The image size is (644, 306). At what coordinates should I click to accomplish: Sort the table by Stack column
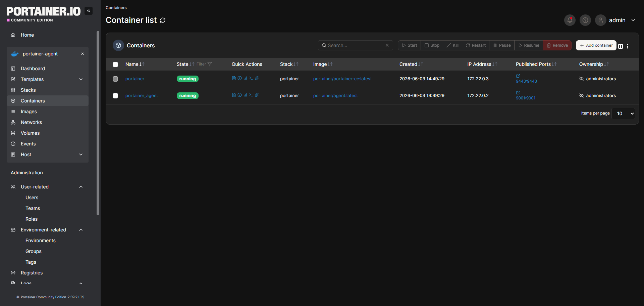[289, 64]
